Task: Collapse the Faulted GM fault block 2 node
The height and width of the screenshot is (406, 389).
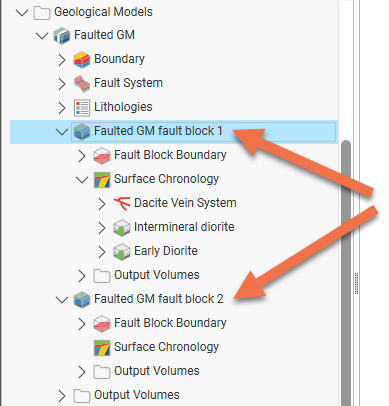Action: (62, 300)
